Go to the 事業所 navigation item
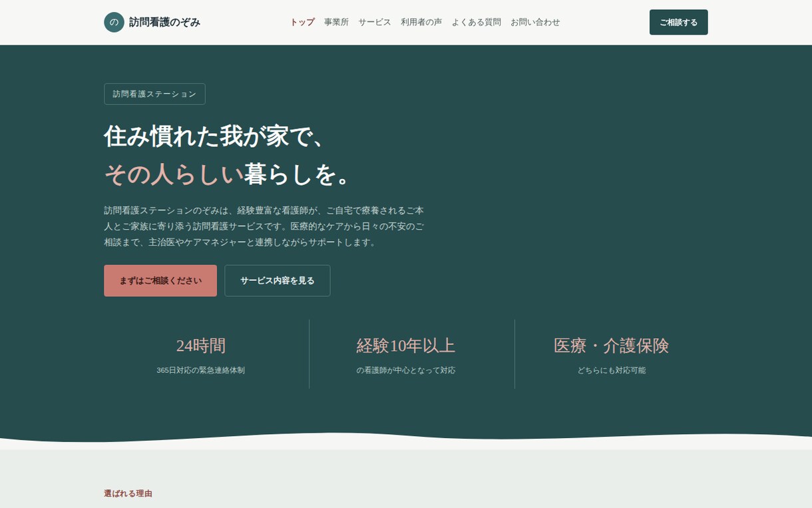Screen dimensions: 812x508 point(336,22)
